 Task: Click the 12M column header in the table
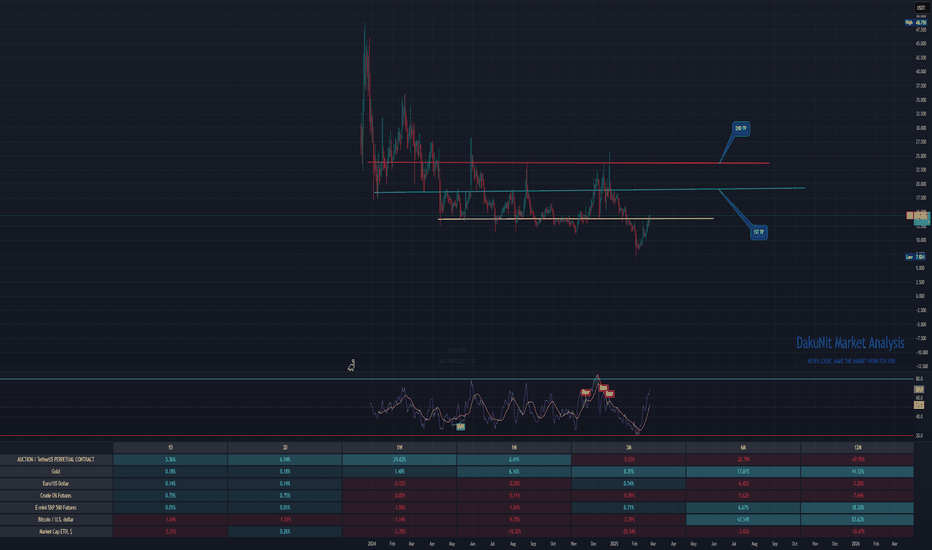(858, 447)
